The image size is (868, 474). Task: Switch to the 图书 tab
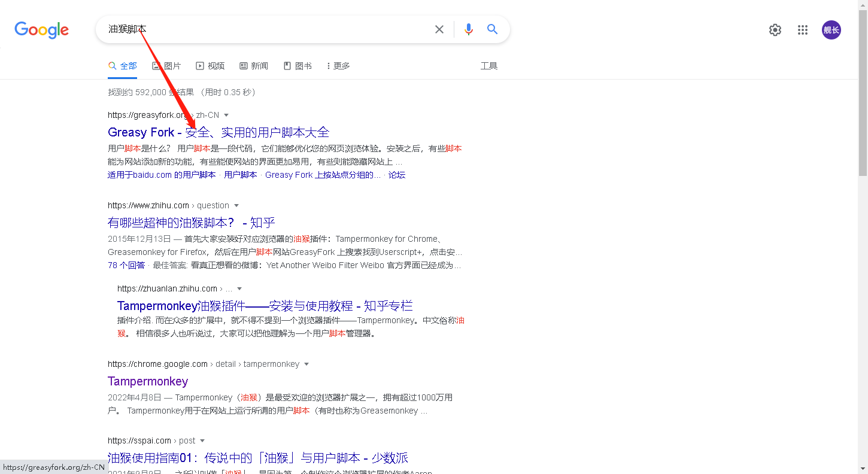pos(298,66)
